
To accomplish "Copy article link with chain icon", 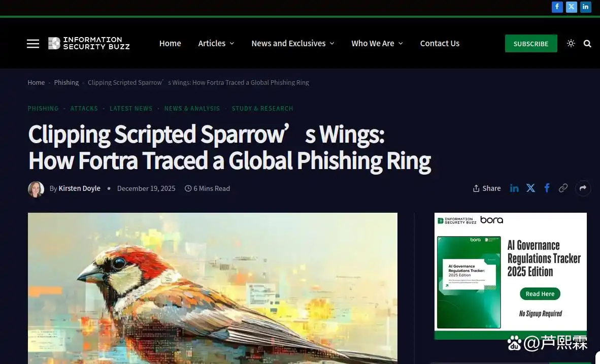I will pos(563,188).
